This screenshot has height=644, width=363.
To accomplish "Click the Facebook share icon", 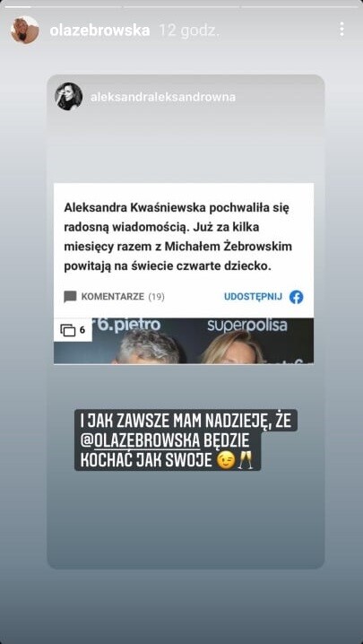I will click(x=296, y=297).
